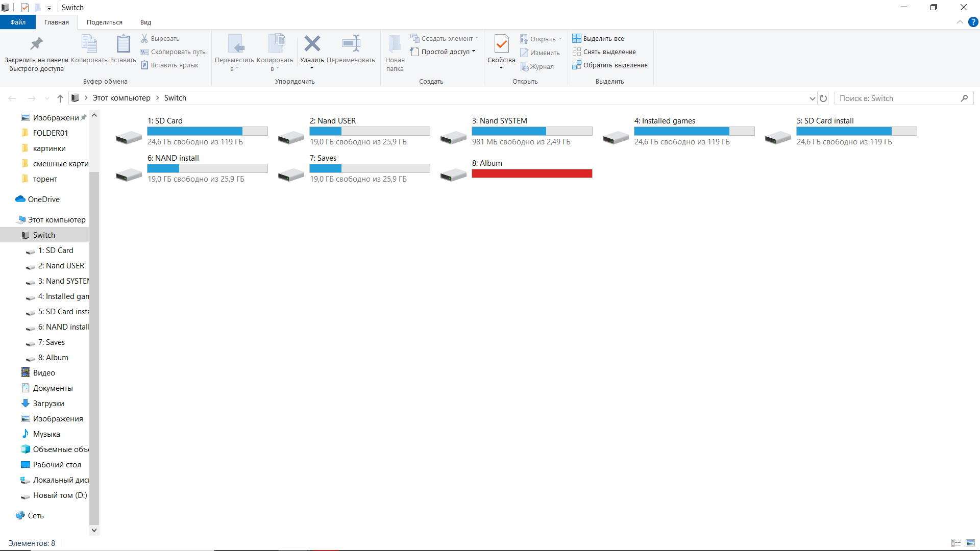Open OneDrive in the sidebar
Screen dimensions: 980x551
click(x=44, y=199)
